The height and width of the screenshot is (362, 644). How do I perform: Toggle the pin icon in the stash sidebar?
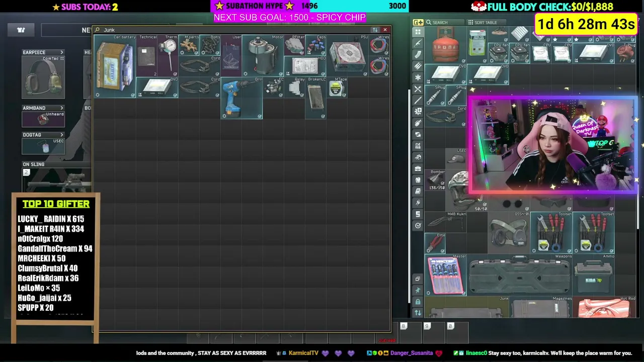tap(418, 290)
